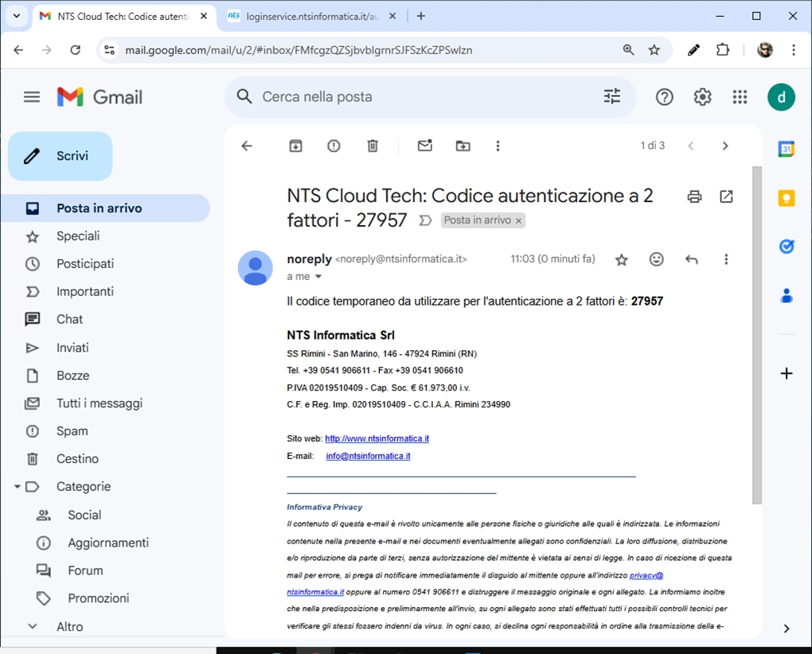Open Speciali folder

coord(105,236)
